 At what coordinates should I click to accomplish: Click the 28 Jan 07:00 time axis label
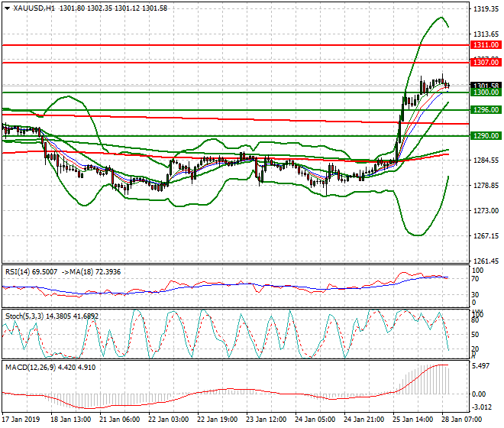461,420
